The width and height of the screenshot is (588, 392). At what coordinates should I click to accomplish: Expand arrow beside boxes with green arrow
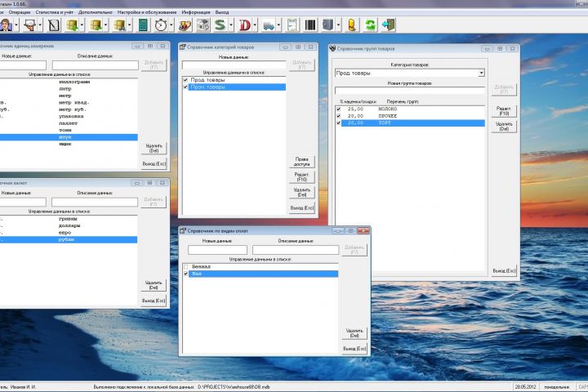click(x=82, y=25)
